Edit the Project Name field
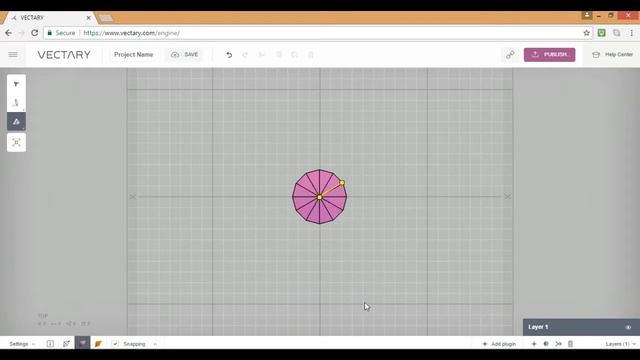The image size is (640, 360). coord(133,55)
